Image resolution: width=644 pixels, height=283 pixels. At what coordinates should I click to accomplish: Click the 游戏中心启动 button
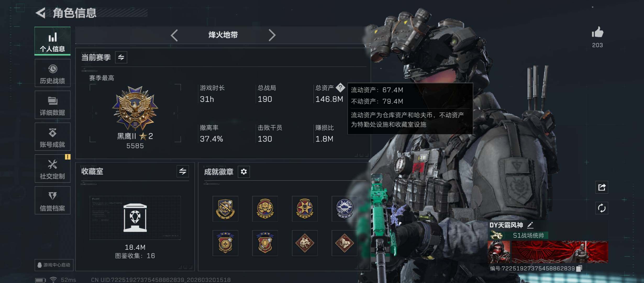point(54,265)
